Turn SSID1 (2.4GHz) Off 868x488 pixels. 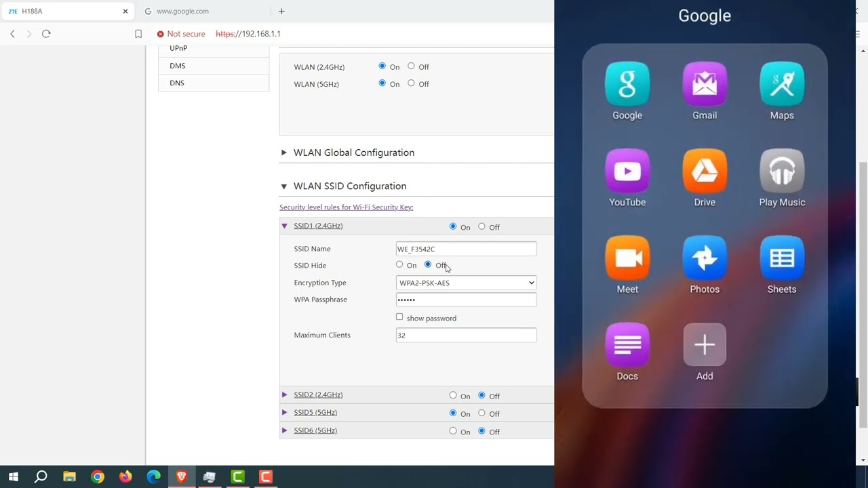481,226
